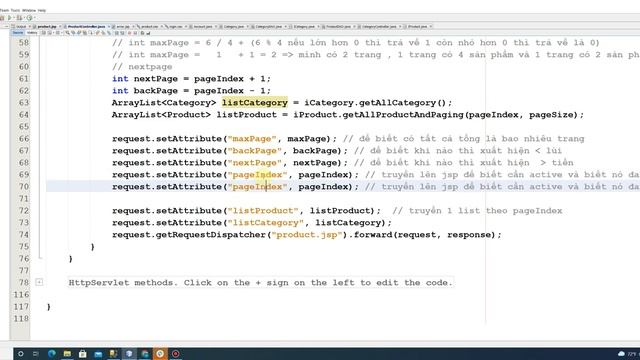The height and width of the screenshot is (360, 640).
Task: Open Microsoft Store from the taskbar
Action: pyautogui.click(x=82, y=353)
